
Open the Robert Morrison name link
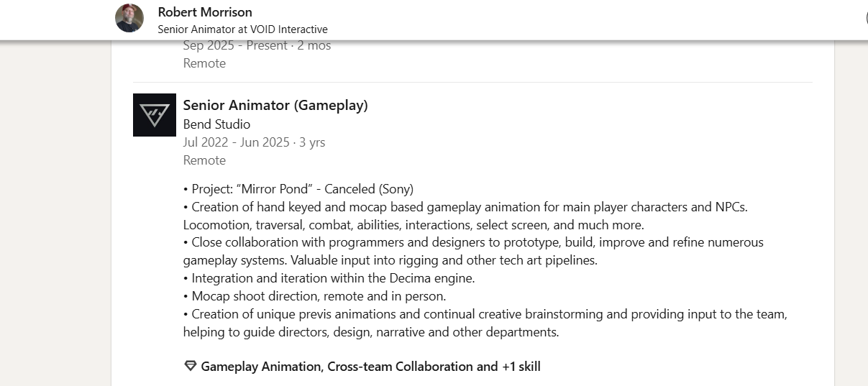tap(205, 12)
